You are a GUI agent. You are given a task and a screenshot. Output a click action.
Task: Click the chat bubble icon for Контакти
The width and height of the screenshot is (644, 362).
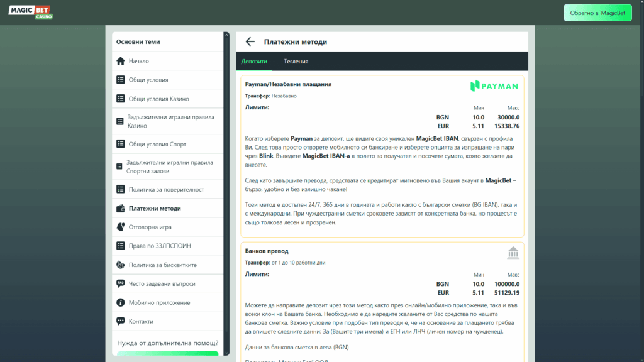(x=121, y=321)
